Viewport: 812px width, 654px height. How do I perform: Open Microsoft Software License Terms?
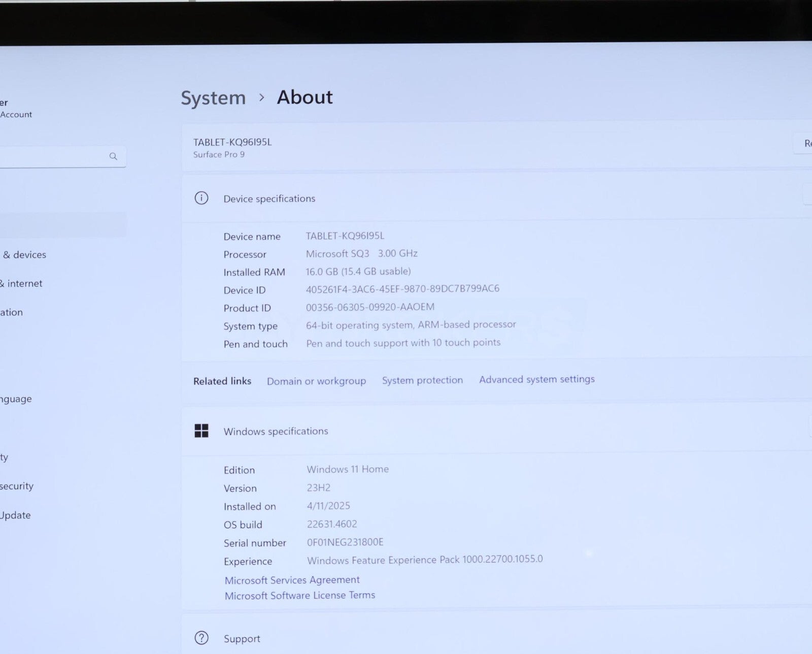click(x=300, y=595)
